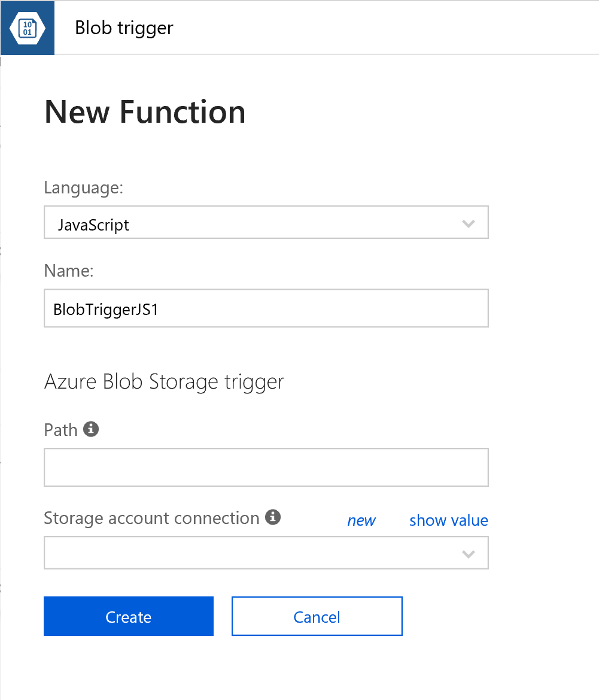Click the info icon beside Path
This screenshot has width=599, height=700.
[91, 429]
